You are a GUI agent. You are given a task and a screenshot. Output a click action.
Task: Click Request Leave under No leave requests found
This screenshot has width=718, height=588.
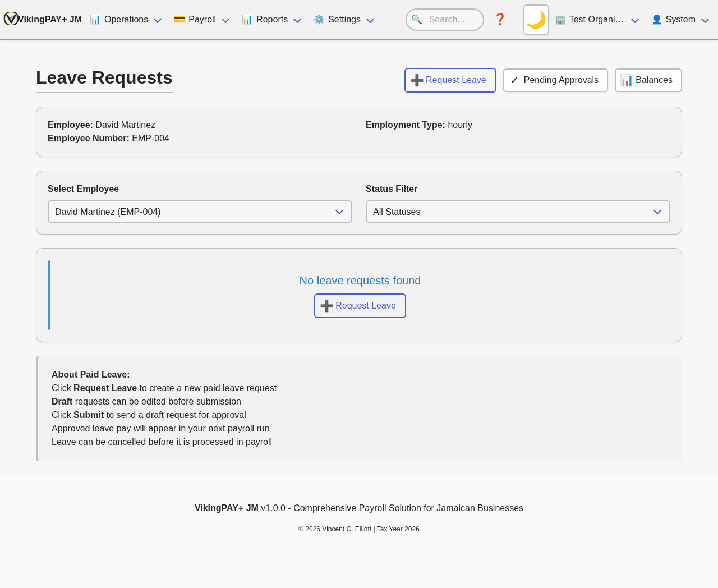pos(360,306)
